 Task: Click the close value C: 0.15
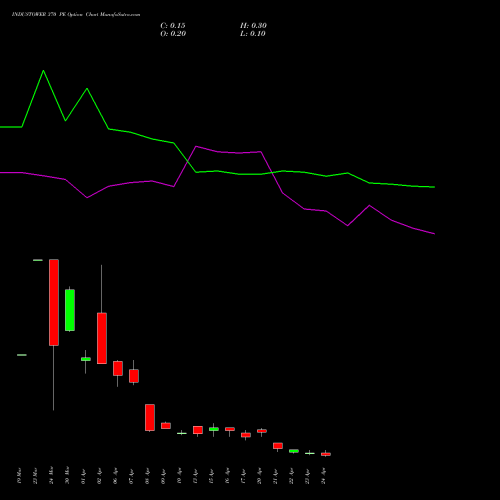click(x=173, y=26)
